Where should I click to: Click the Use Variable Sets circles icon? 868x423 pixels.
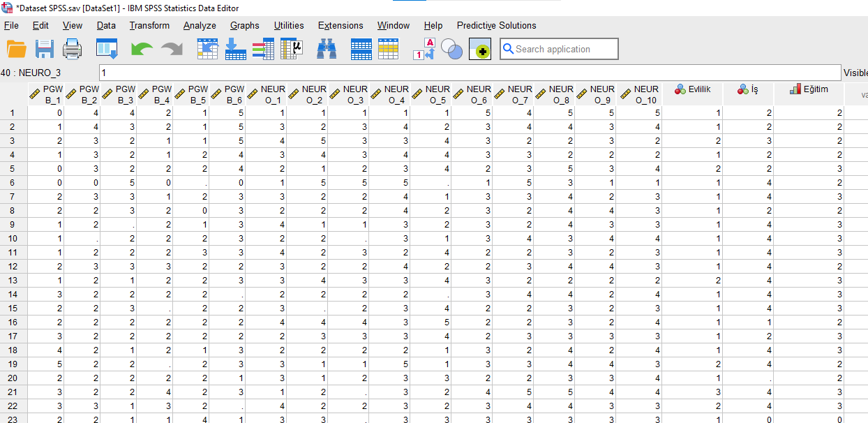[452, 49]
